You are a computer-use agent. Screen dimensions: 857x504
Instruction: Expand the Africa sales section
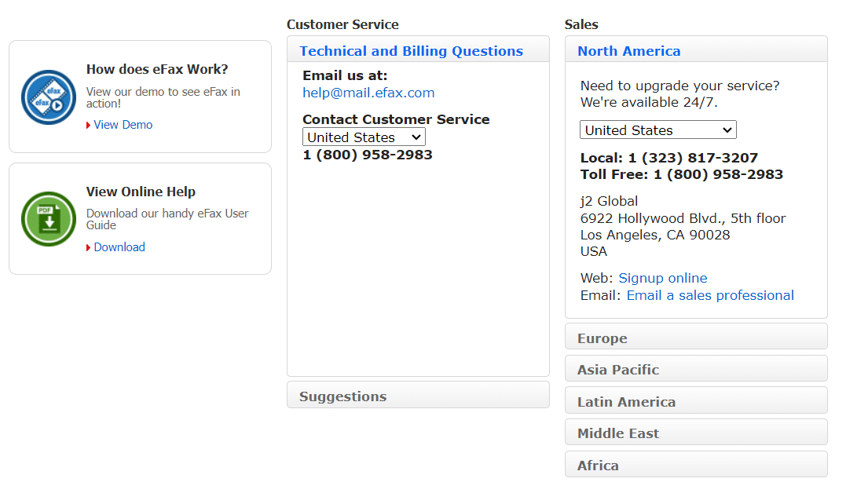point(696,464)
